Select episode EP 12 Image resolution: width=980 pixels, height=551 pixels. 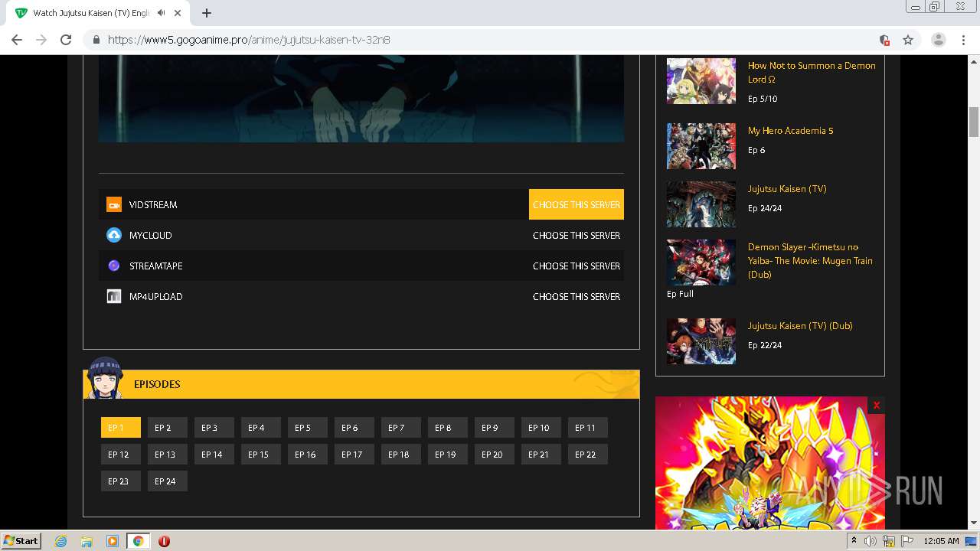coord(121,455)
